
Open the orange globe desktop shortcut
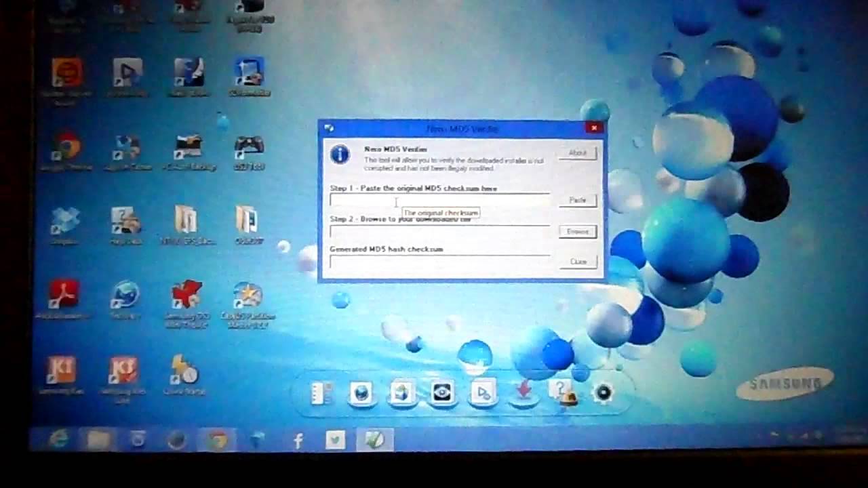66,73
